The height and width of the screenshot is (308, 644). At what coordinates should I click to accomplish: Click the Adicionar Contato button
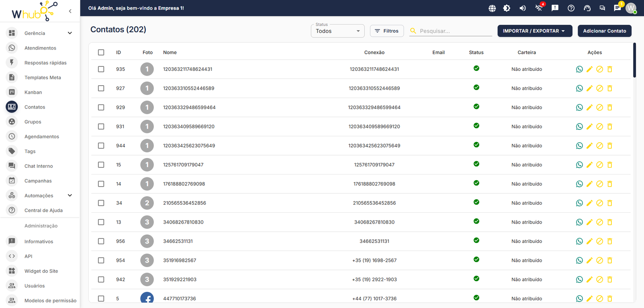click(604, 31)
